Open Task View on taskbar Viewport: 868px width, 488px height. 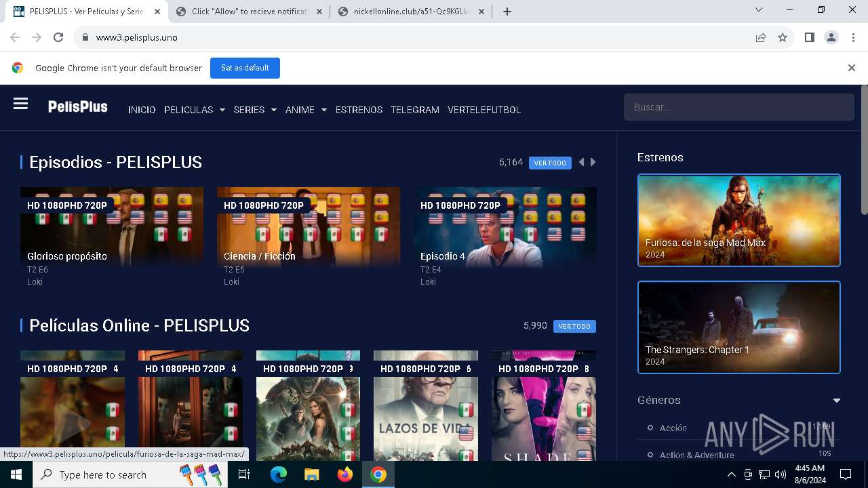coord(244,474)
